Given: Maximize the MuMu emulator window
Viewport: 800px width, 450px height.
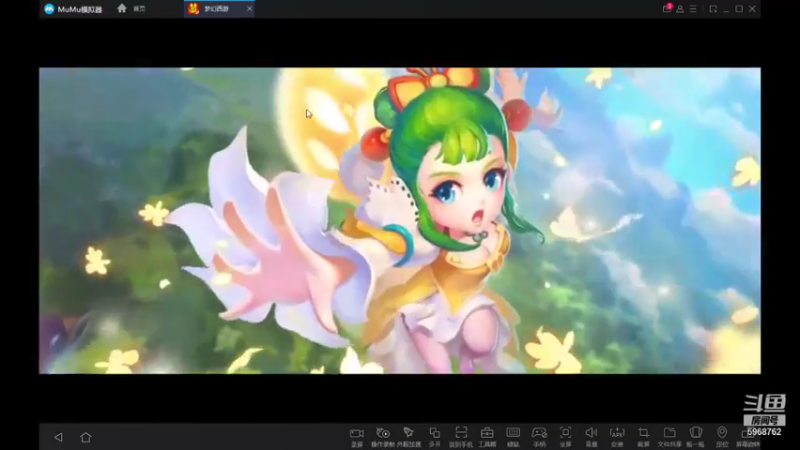Looking at the screenshot, I should tap(739, 9).
